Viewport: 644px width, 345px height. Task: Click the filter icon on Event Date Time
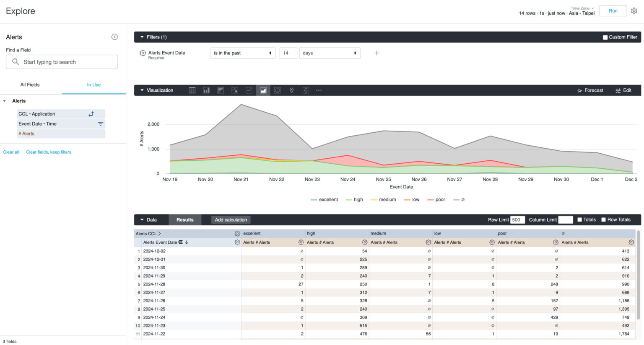point(101,124)
